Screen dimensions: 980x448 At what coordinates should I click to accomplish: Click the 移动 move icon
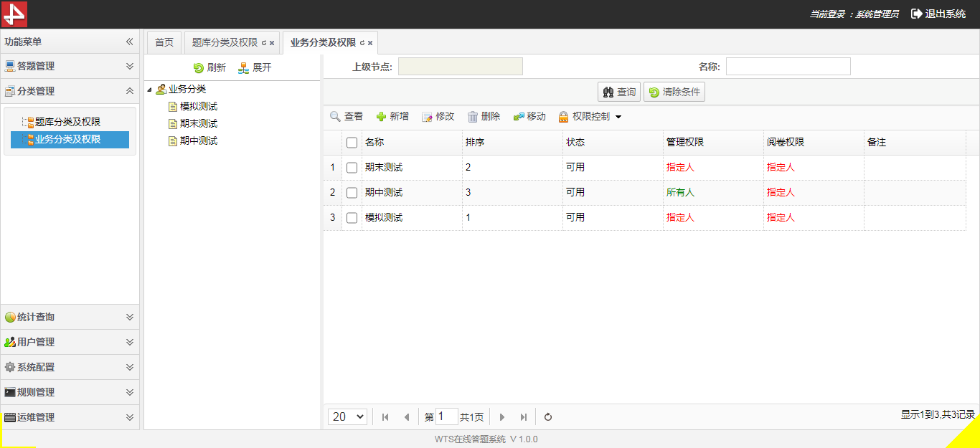pyautogui.click(x=519, y=117)
